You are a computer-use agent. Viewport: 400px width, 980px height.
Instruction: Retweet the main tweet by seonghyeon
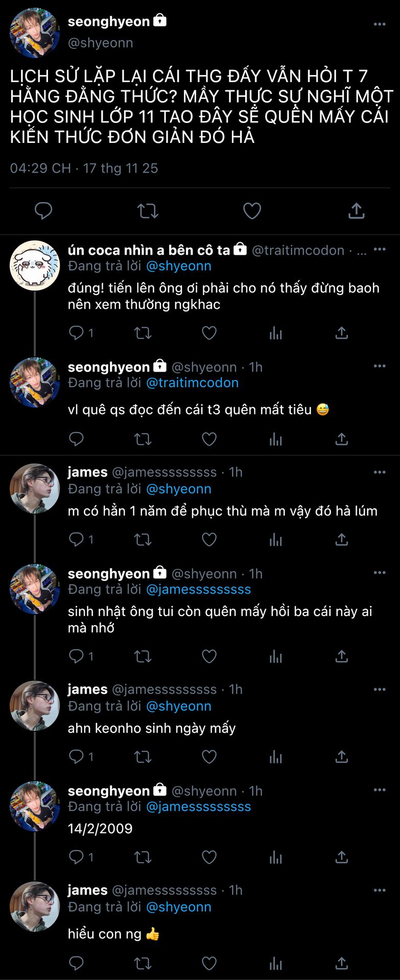(x=148, y=211)
